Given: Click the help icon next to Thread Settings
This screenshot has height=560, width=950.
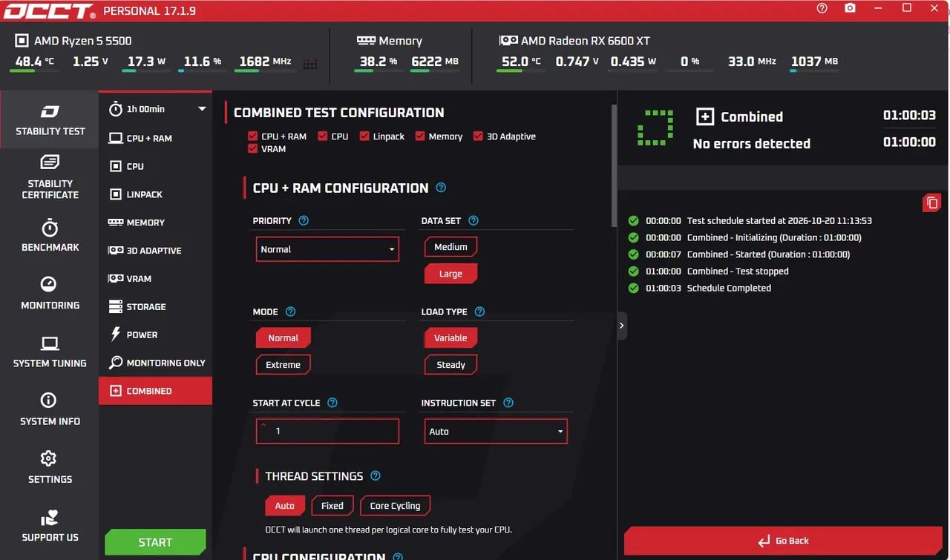Looking at the screenshot, I should [376, 475].
